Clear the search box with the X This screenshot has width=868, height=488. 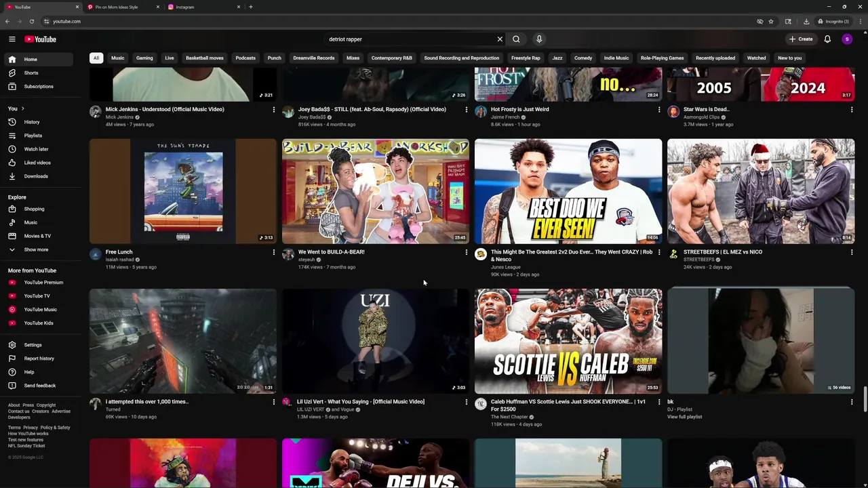[500, 39]
